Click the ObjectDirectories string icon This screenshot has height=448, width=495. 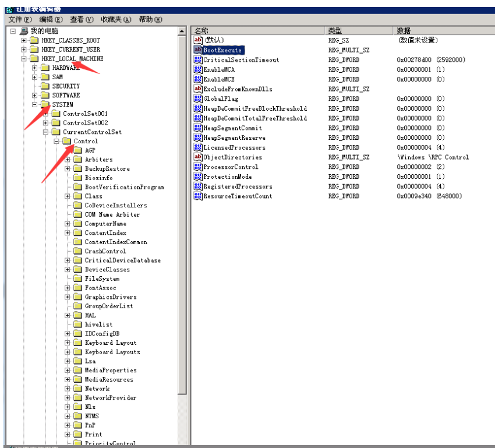click(198, 157)
